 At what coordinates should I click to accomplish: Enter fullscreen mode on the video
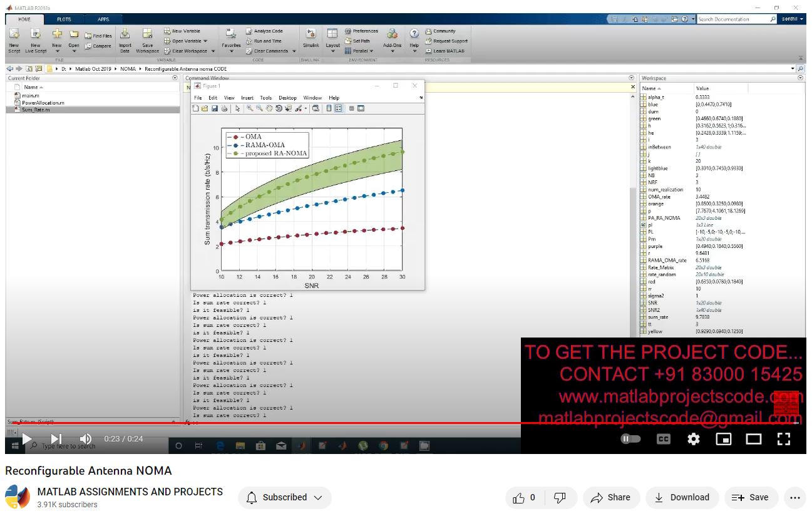pyautogui.click(x=783, y=439)
